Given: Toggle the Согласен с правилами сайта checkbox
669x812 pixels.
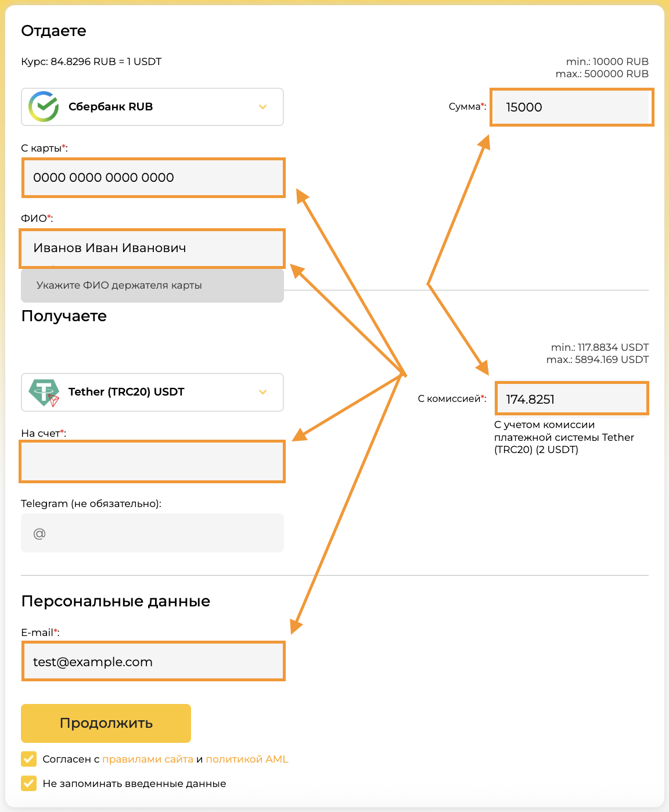Looking at the screenshot, I should (28, 759).
